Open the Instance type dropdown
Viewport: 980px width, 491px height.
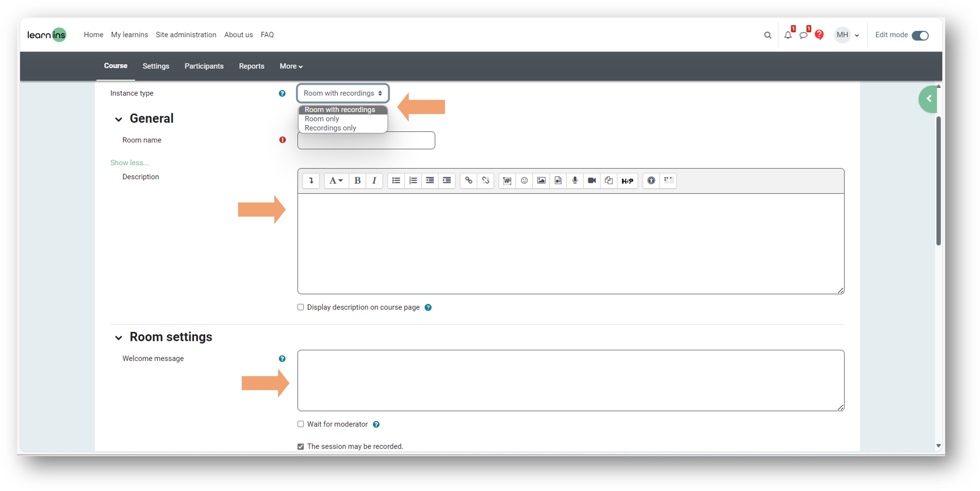tap(343, 93)
